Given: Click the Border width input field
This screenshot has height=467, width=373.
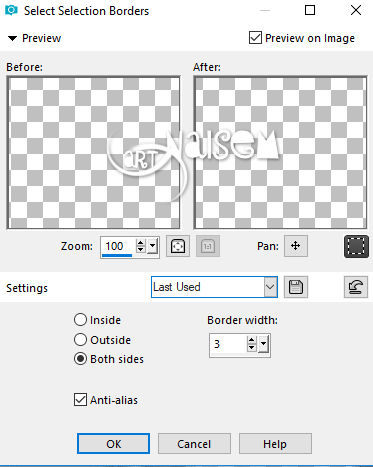Looking at the screenshot, I should [x=228, y=344].
